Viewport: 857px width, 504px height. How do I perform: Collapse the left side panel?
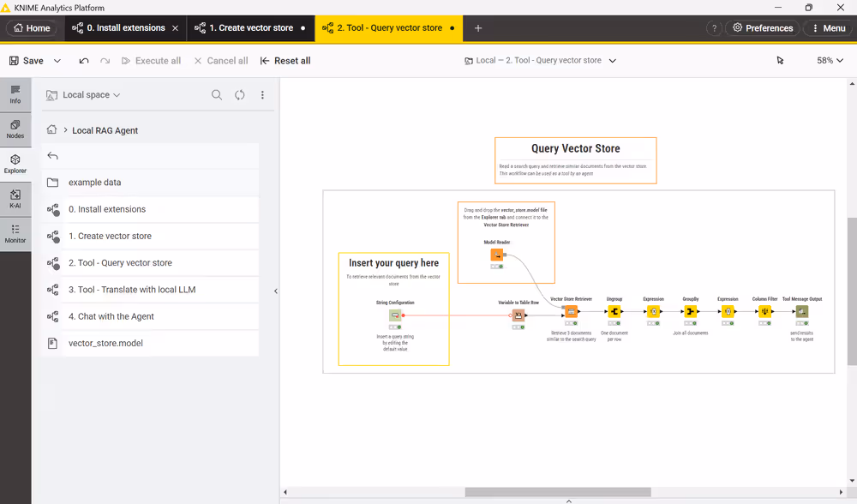coord(275,291)
